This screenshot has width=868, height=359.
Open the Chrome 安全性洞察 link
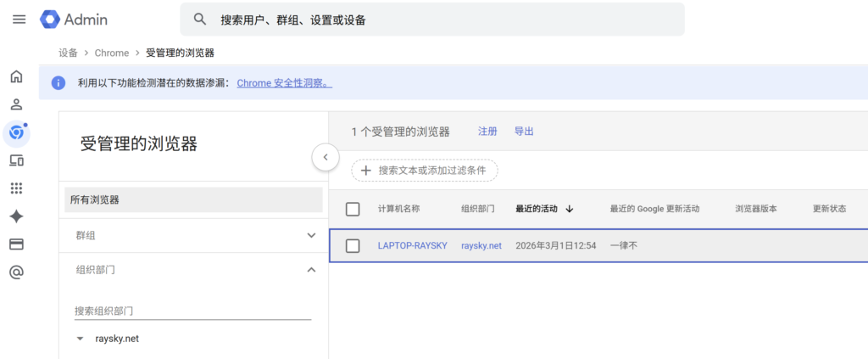coord(284,83)
